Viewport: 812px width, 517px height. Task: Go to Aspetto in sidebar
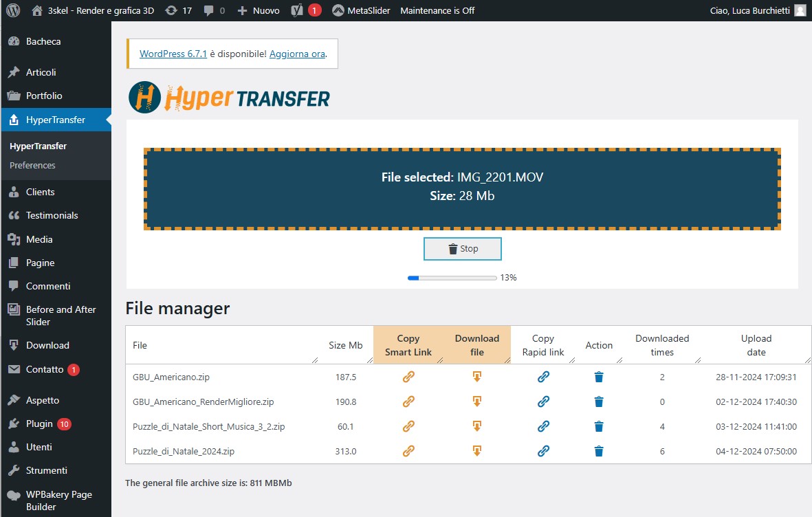point(56,400)
